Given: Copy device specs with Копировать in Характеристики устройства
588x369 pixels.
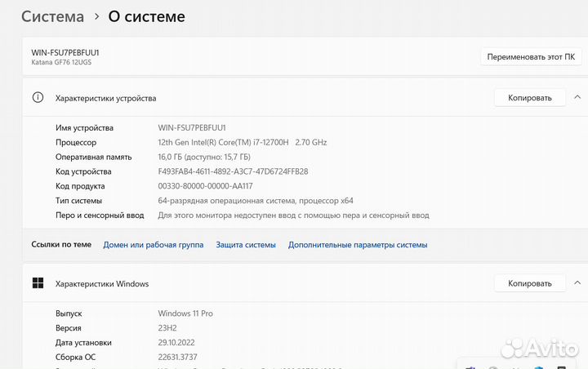Looking at the screenshot, I should 529,98.
